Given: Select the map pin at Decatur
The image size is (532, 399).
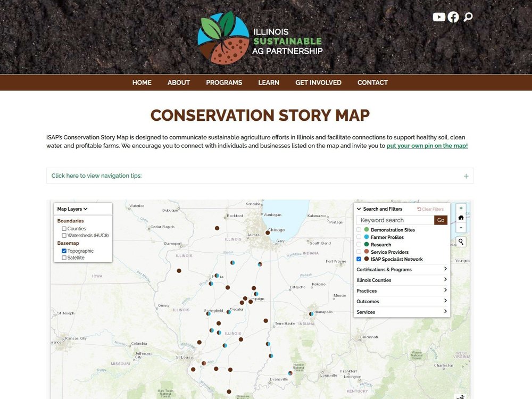Looking at the screenshot, I should click(x=229, y=312).
